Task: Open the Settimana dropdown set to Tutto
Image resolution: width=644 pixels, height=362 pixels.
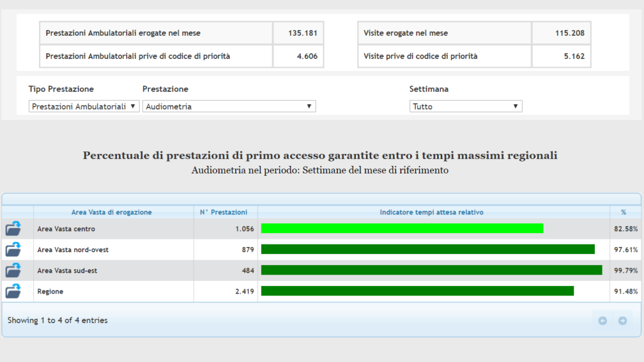Action: (465, 106)
